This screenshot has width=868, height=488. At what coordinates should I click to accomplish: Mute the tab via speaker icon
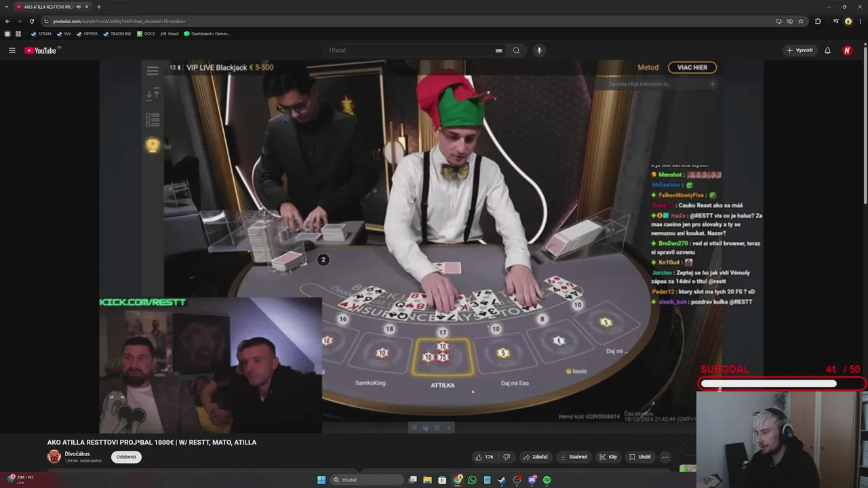tap(79, 7)
